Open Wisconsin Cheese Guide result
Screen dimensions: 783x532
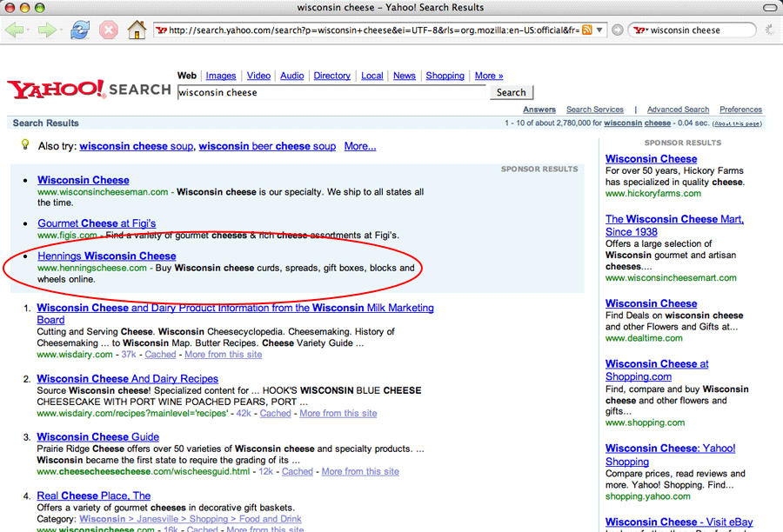[97, 436]
